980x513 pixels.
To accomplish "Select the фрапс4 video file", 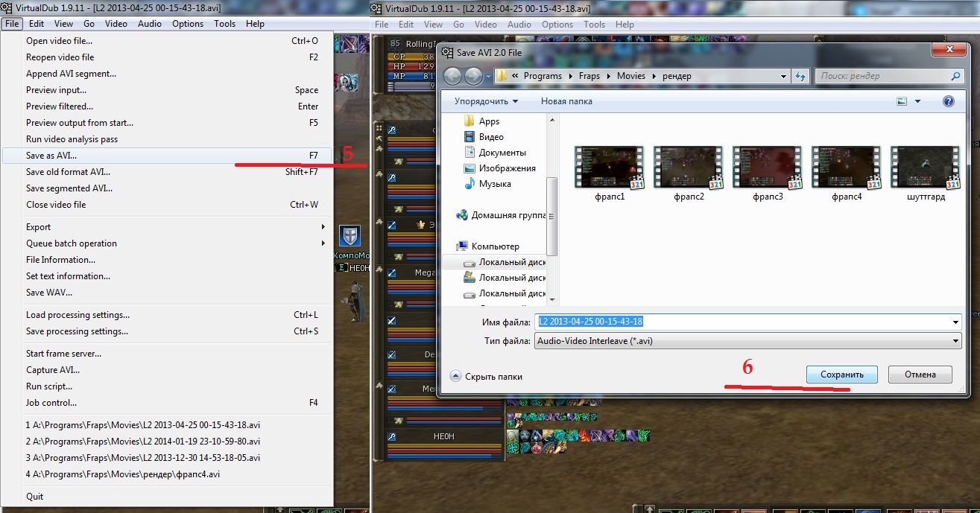I will tap(846, 173).
